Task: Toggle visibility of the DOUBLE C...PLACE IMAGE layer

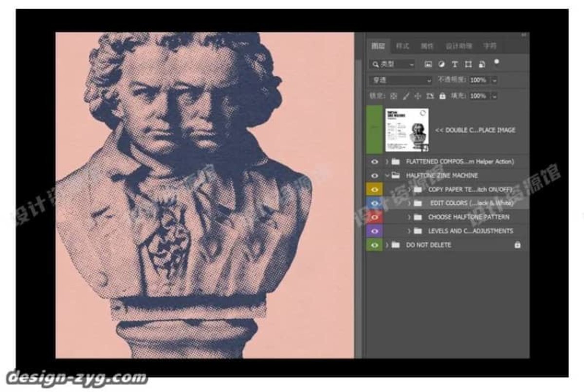Action: click(375, 130)
